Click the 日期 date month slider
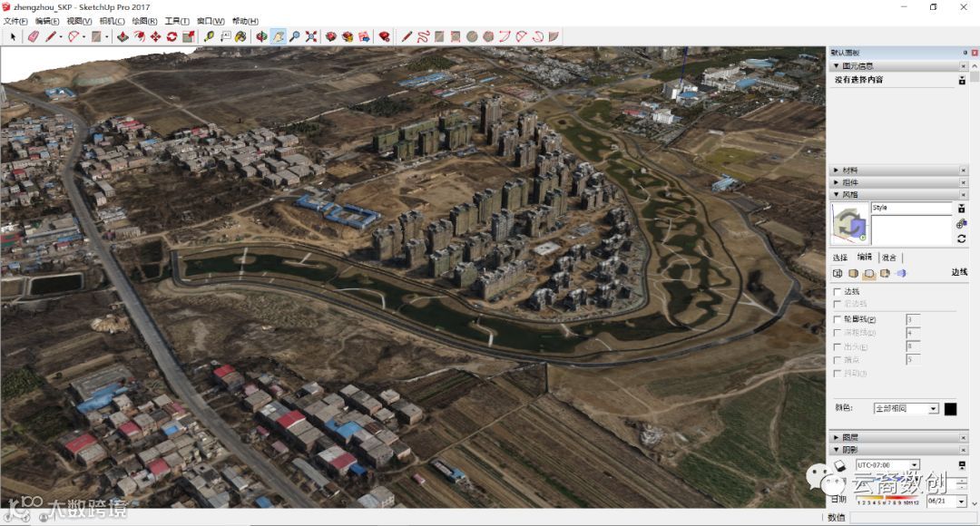Viewport: 980px width, 526px height. [887, 499]
